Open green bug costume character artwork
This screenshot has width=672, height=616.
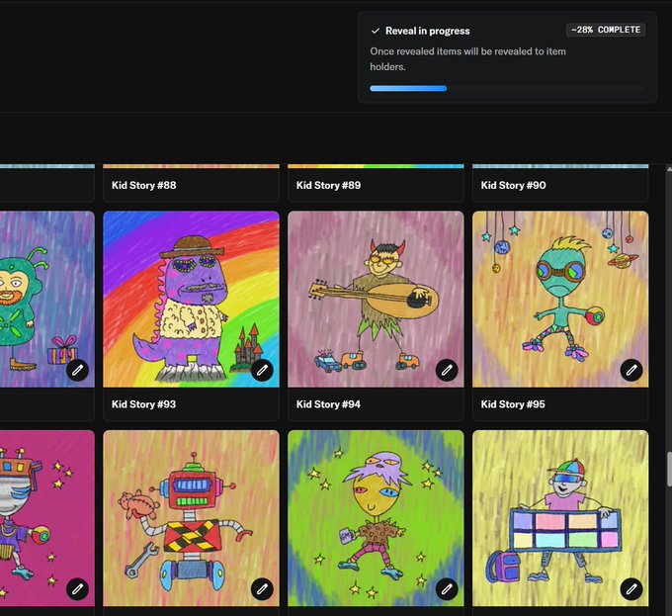coord(47,300)
